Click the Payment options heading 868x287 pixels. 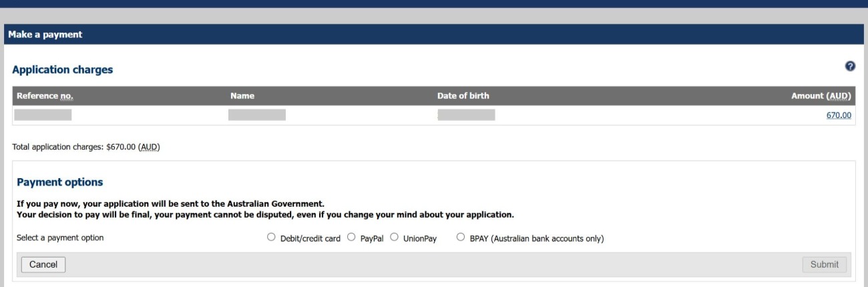[59, 182]
